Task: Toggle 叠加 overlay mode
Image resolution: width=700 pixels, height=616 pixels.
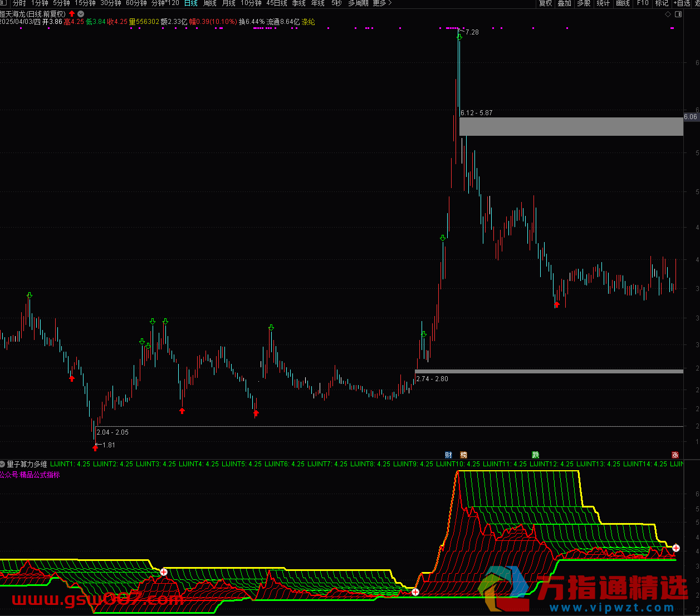Action: (x=564, y=3)
